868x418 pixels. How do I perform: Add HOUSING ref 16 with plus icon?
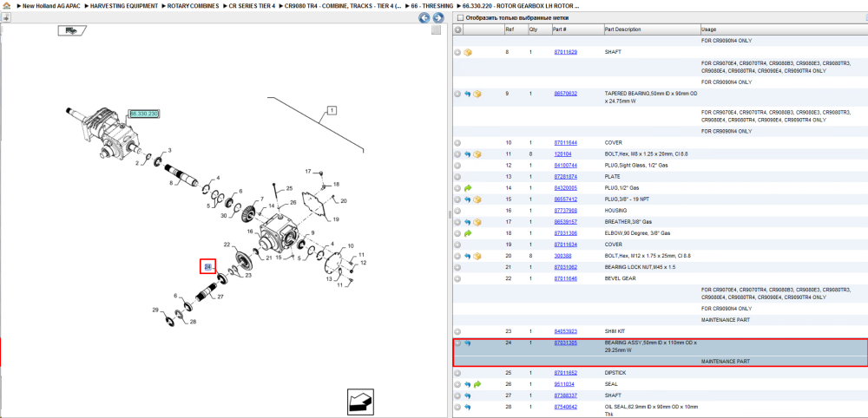point(457,211)
